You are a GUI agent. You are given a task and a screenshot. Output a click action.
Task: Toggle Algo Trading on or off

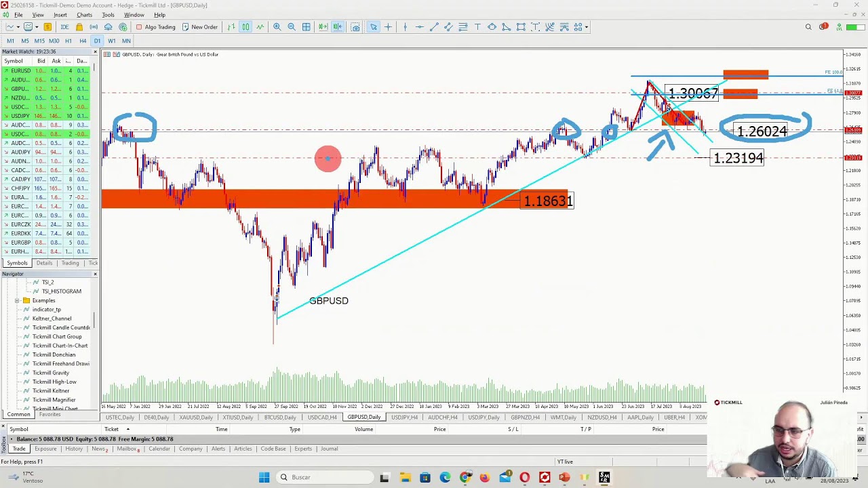(155, 27)
